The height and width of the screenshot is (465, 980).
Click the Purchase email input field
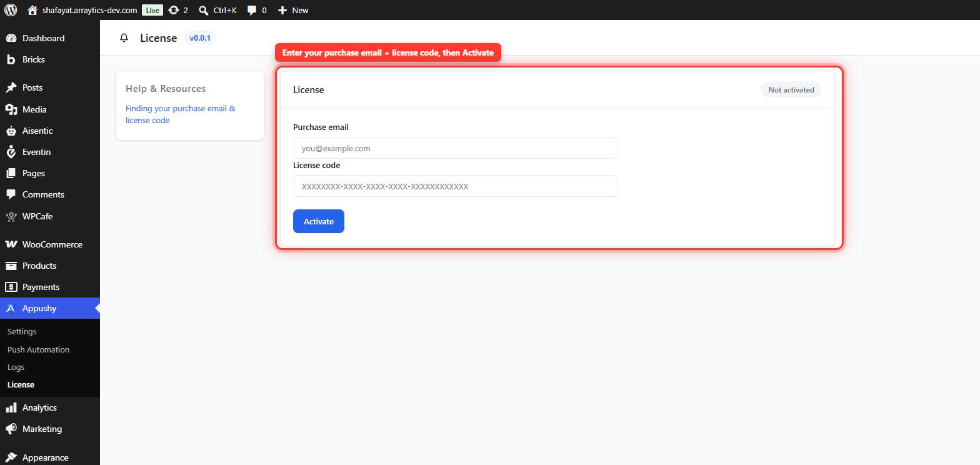click(x=455, y=148)
